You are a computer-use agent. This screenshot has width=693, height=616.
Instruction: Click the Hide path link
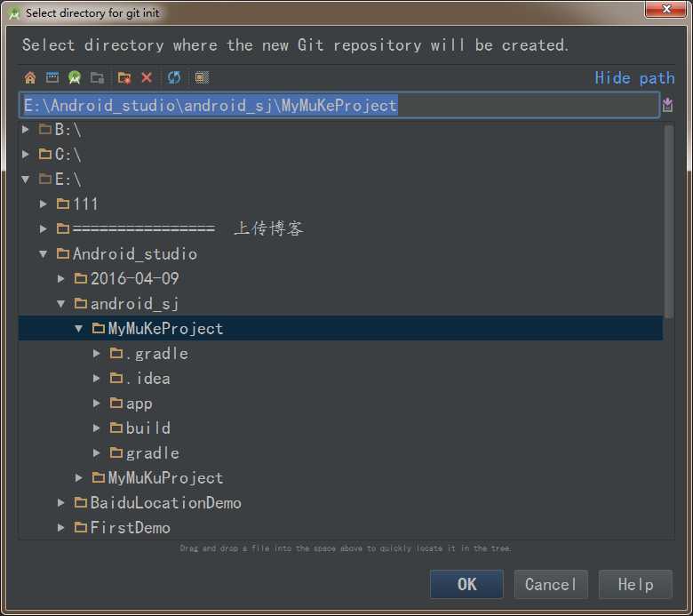tap(634, 78)
